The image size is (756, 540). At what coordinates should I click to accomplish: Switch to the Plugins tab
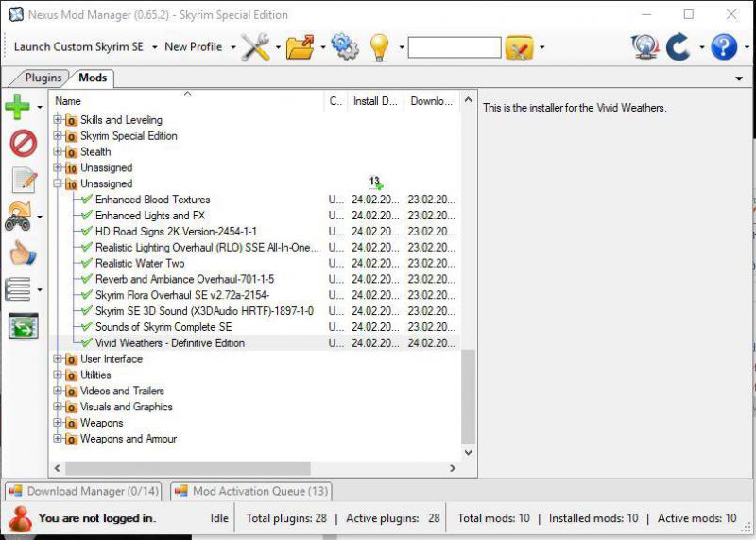[x=43, y=78]
